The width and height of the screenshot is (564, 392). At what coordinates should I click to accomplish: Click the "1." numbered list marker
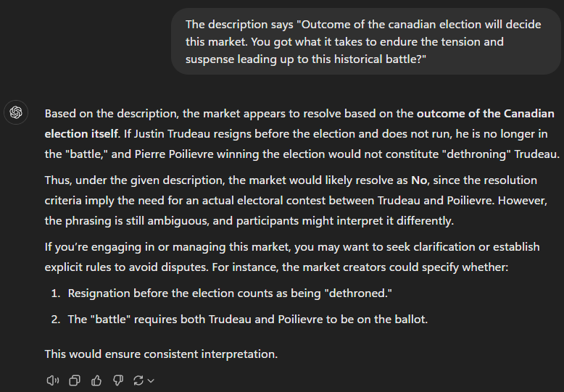[56, 293]
